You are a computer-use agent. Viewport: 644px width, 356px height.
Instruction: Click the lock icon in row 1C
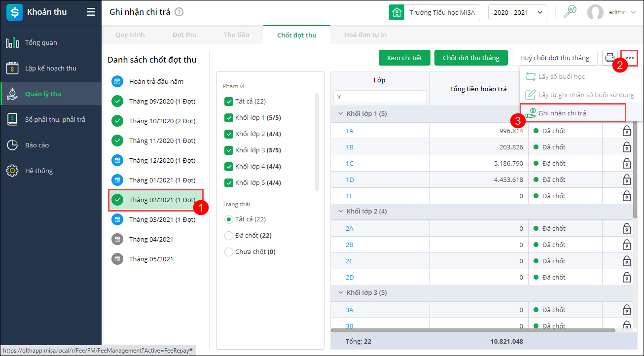tap(627, 163)
